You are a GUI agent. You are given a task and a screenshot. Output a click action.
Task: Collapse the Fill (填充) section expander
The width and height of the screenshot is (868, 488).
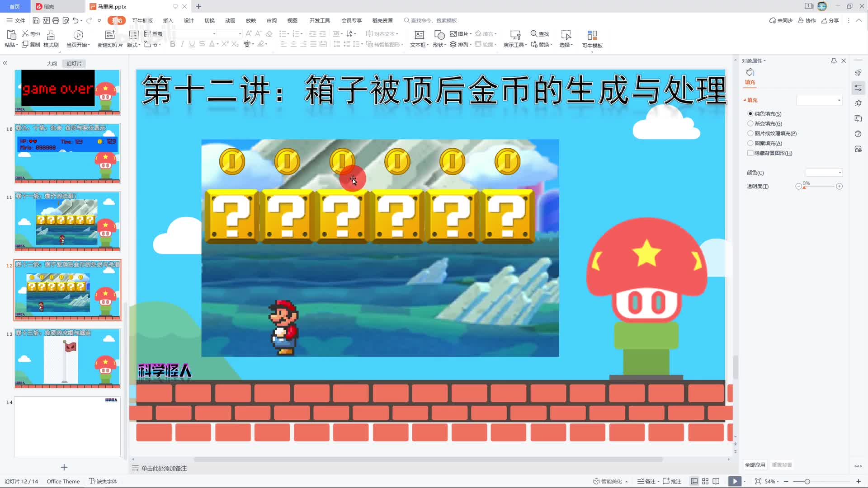point(745,100)
